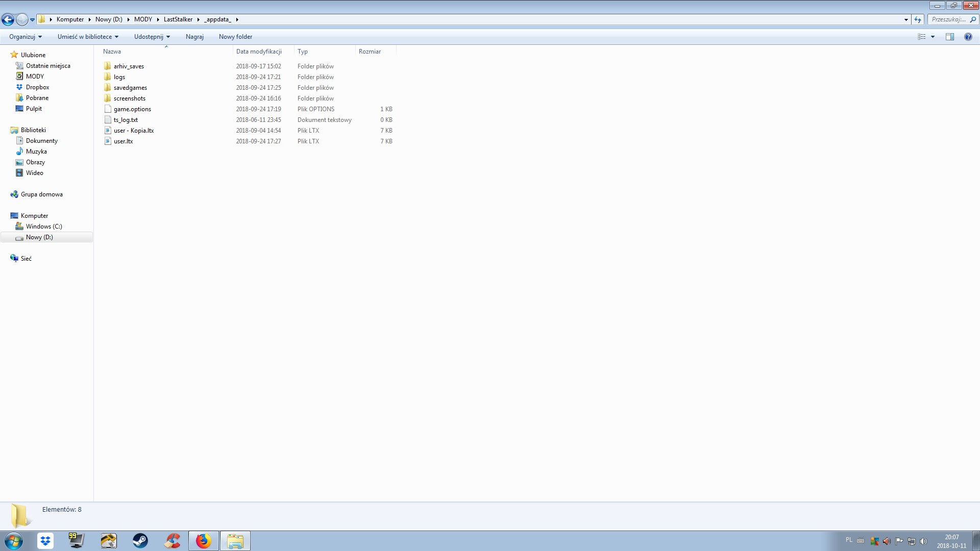Open Steam from the taskbar
Image resolution: width=980 pixels, height=551 pixels.
140,541
